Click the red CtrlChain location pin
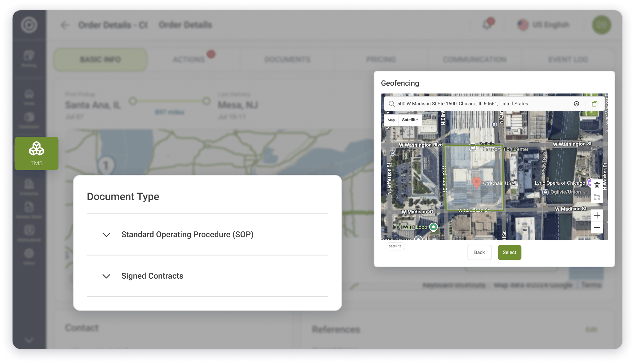Screen dimensions: 635x364 click(x=477, y=183)
